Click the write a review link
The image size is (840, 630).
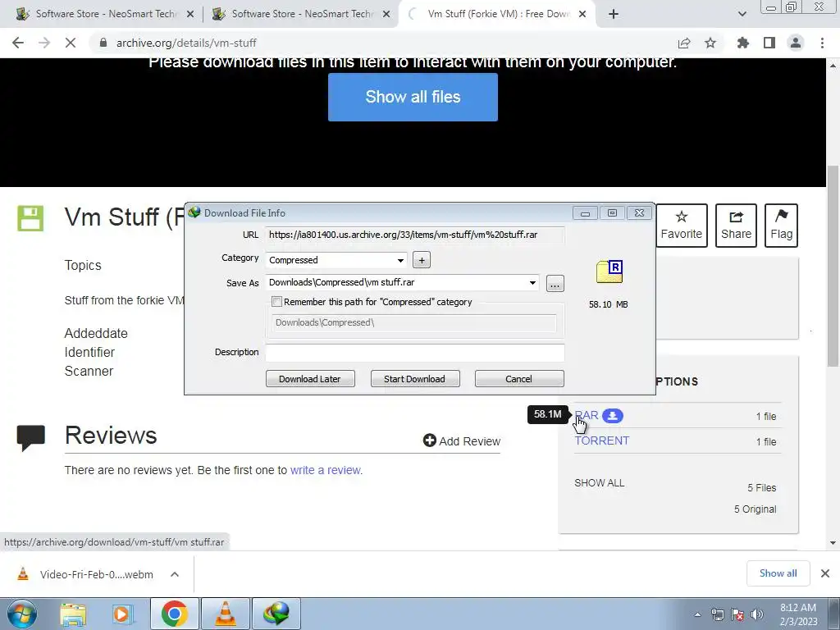pyautogui.click(x=325, y=470)
